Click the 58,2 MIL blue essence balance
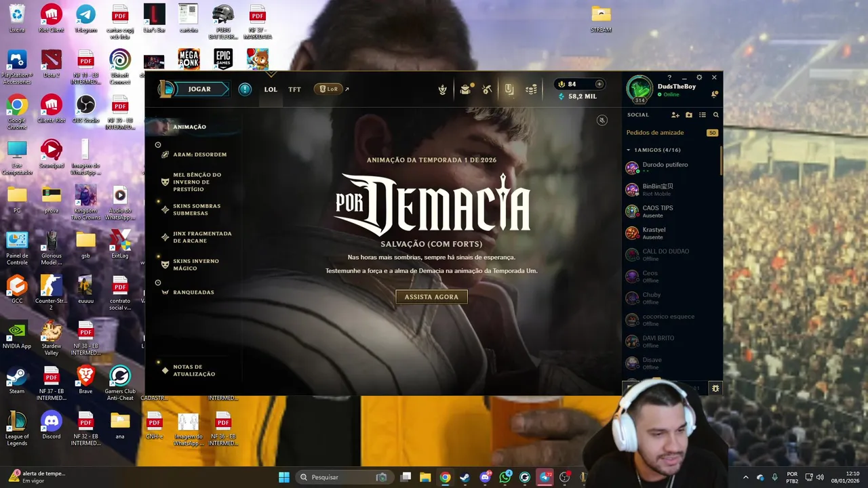868x488 pixels. tap(577, 96)
